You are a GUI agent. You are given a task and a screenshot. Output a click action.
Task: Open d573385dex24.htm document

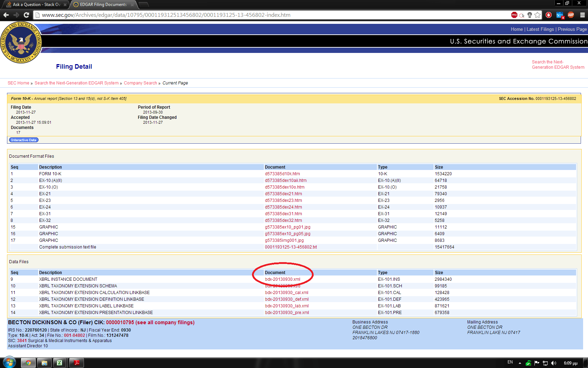point(283,207)
